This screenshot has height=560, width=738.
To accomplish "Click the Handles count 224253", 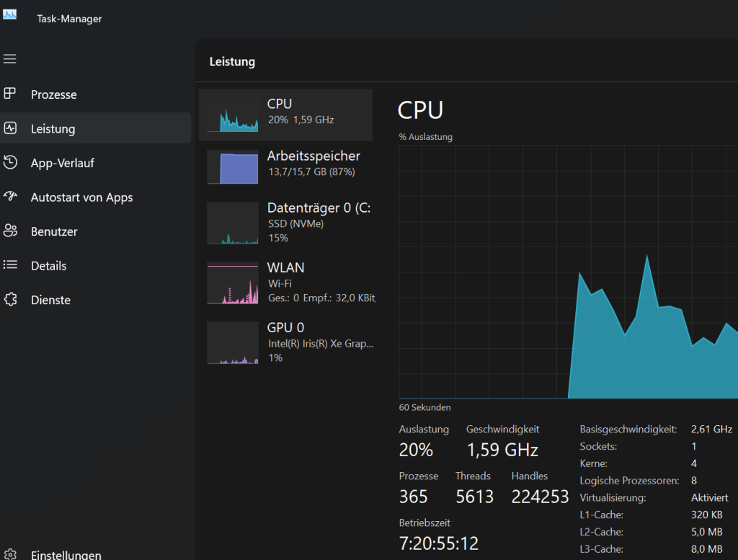I will [541, 497].
